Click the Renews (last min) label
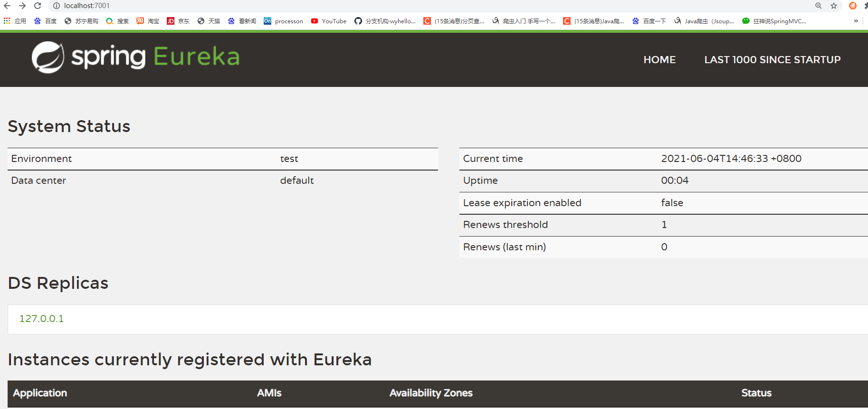Screen dimensions: 868x409 (505, 247)
